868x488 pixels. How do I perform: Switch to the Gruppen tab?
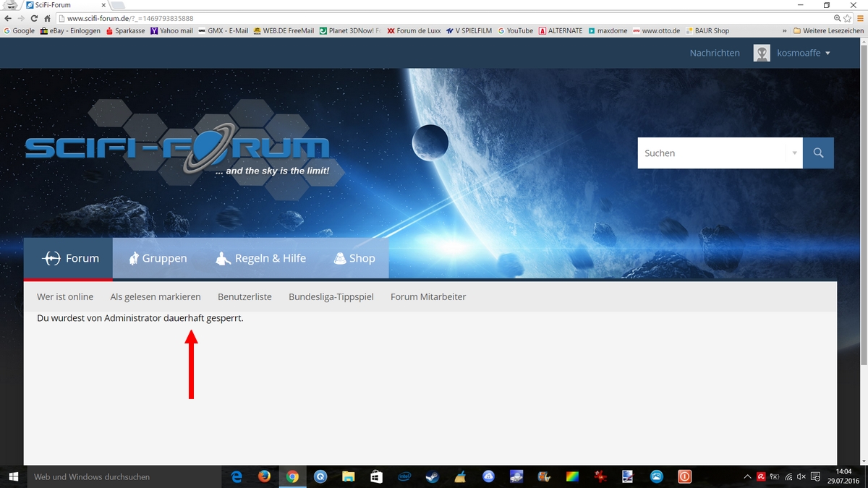pos(157,258)
